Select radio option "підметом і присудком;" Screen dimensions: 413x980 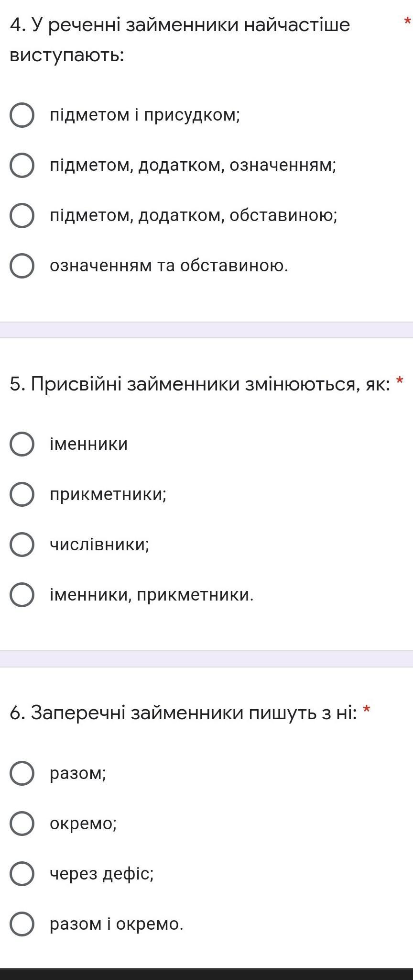pyautogui.click(x=22, y=115)
